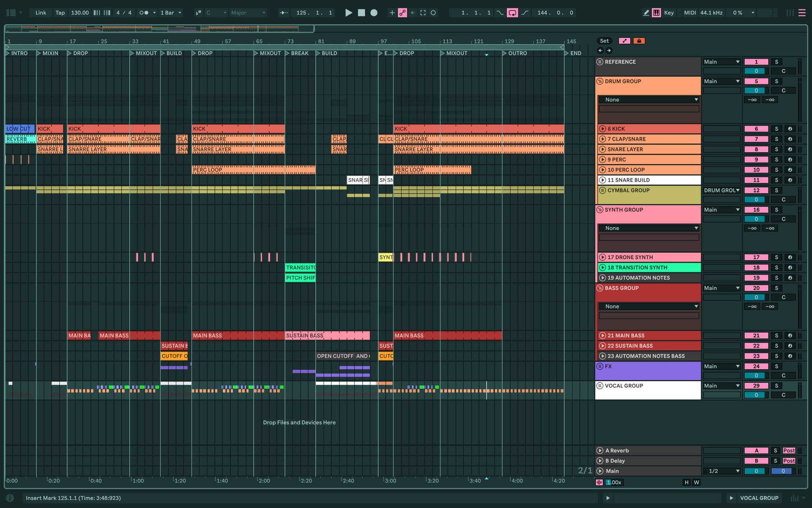Toggle Computer MIDI Keyboard icon
812x508 pixels.
tap(656, 13)
